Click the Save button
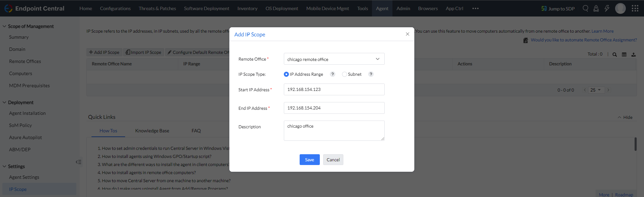This screenshot has width=644, height=197. pos(309,160)
